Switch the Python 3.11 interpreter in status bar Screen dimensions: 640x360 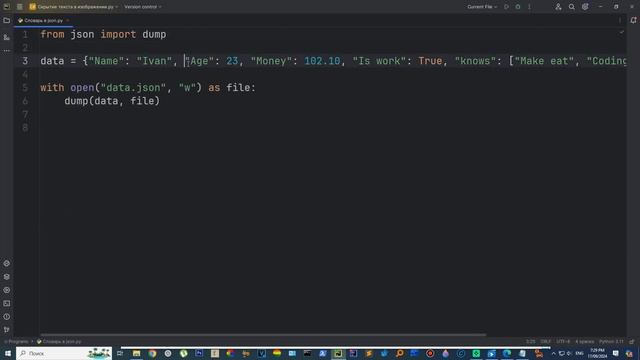pyautogui.click(x=611, y=342)
